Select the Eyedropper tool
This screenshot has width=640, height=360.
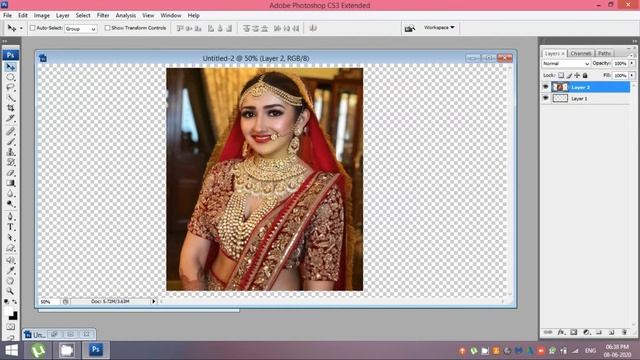click(x=11, y=270)
